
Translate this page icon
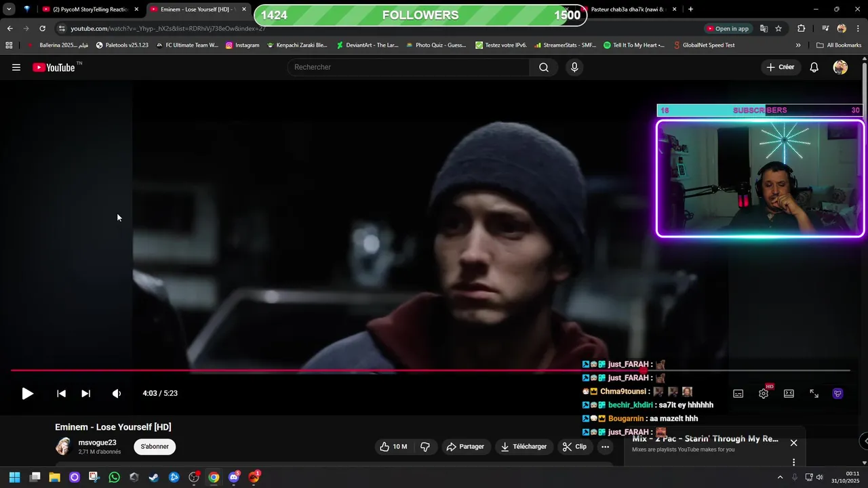(x=764, y=28)
